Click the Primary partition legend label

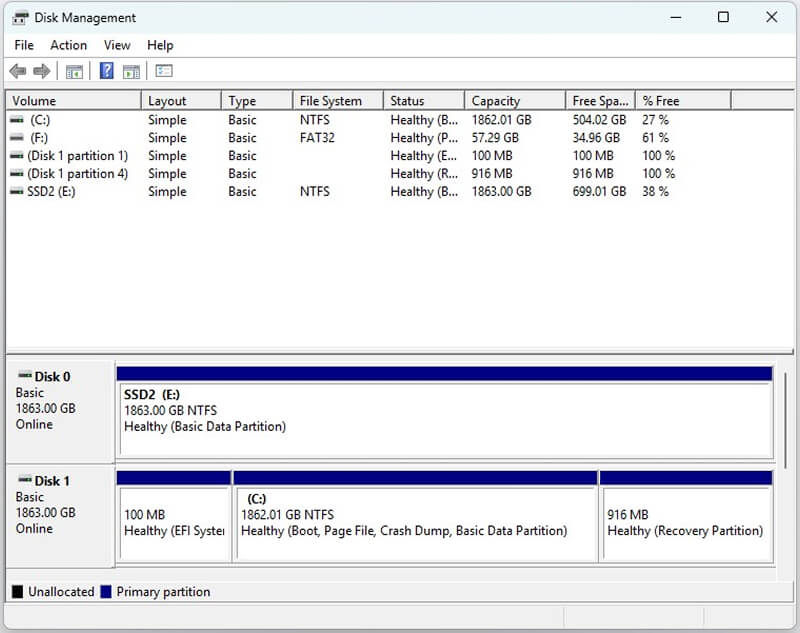pos(163,592)
